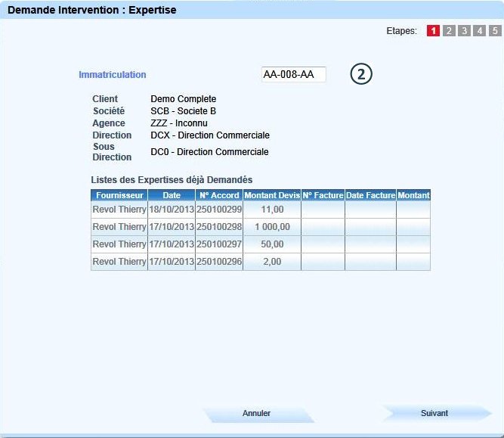The height and width of the screenshot is (438, 504).
Task: Select step 3 in Etapes
Action: [464, 31]
